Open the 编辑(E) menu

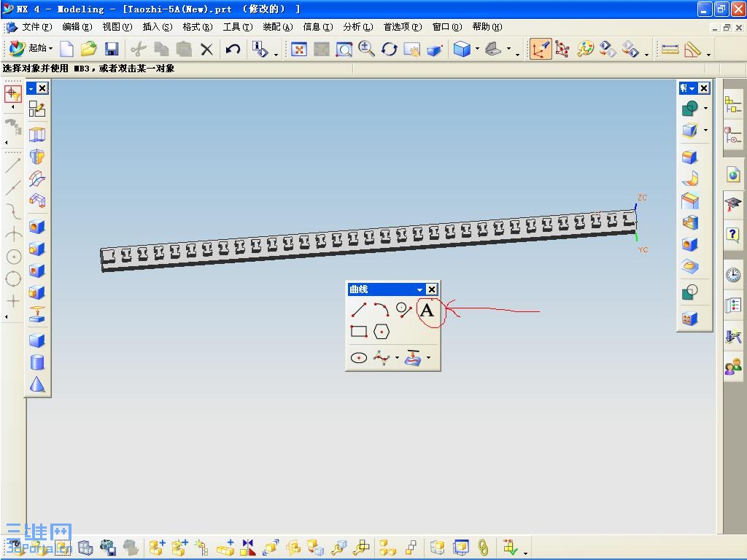click(77, 27)
